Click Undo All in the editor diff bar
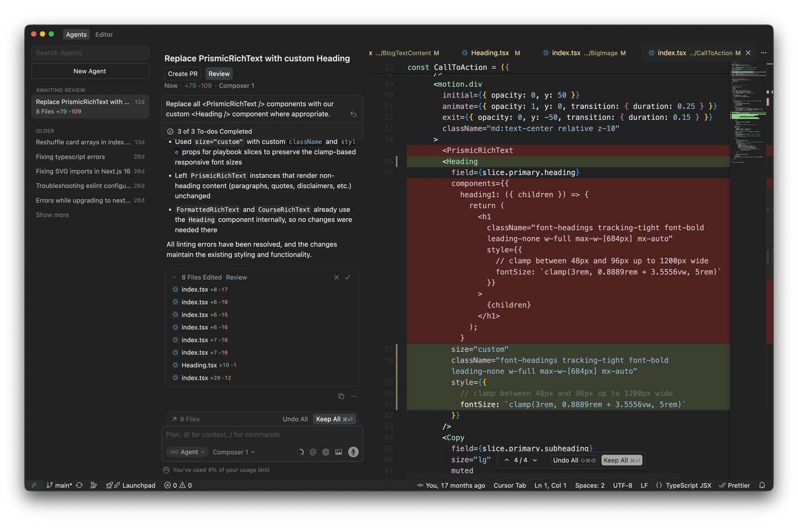This screenshot has width=798, height=532. coord(574,460)
